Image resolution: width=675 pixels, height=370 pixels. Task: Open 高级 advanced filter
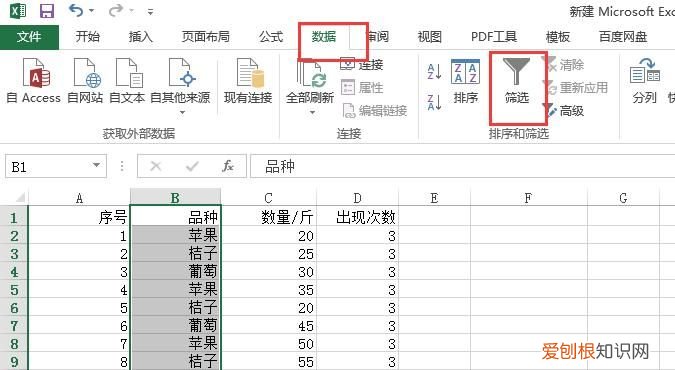click(565, 111)
